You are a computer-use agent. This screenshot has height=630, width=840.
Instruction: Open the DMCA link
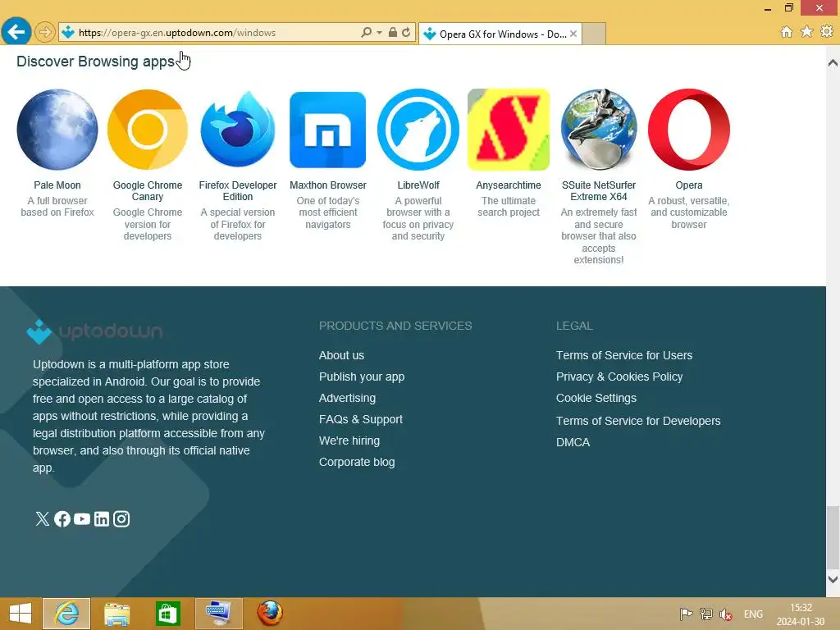[573, 442]
